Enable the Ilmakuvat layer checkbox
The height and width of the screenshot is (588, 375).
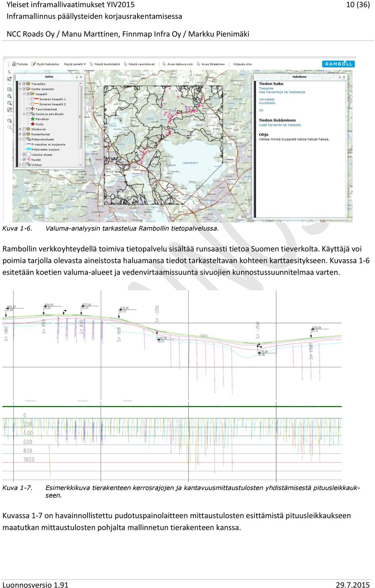(24, 129)
